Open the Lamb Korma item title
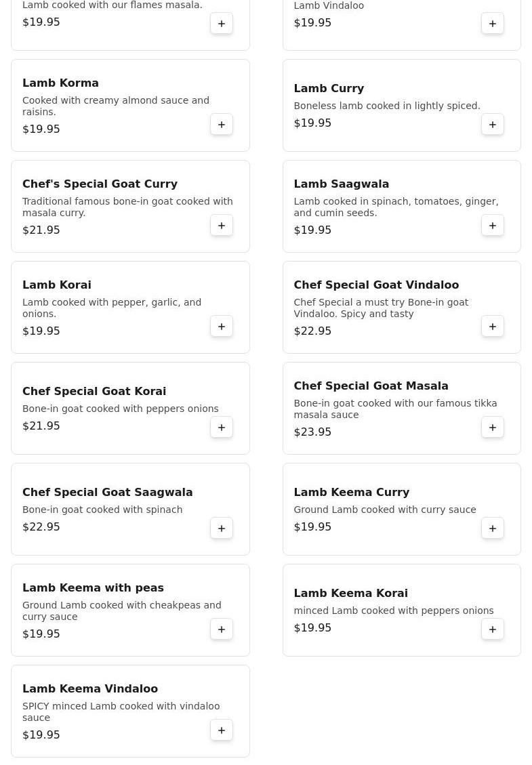This screenshot has height=765, width=532. coord(60,83)
